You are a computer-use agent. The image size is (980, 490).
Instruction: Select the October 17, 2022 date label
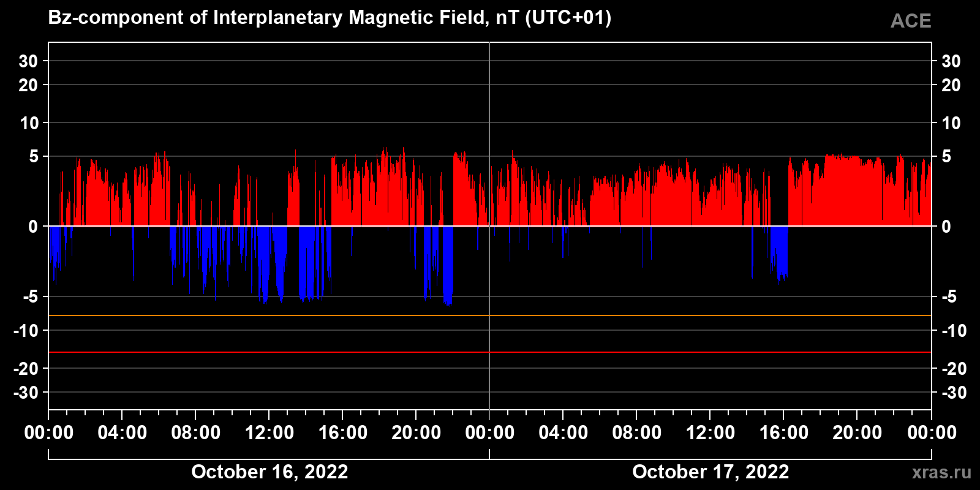tap(710, 472)
